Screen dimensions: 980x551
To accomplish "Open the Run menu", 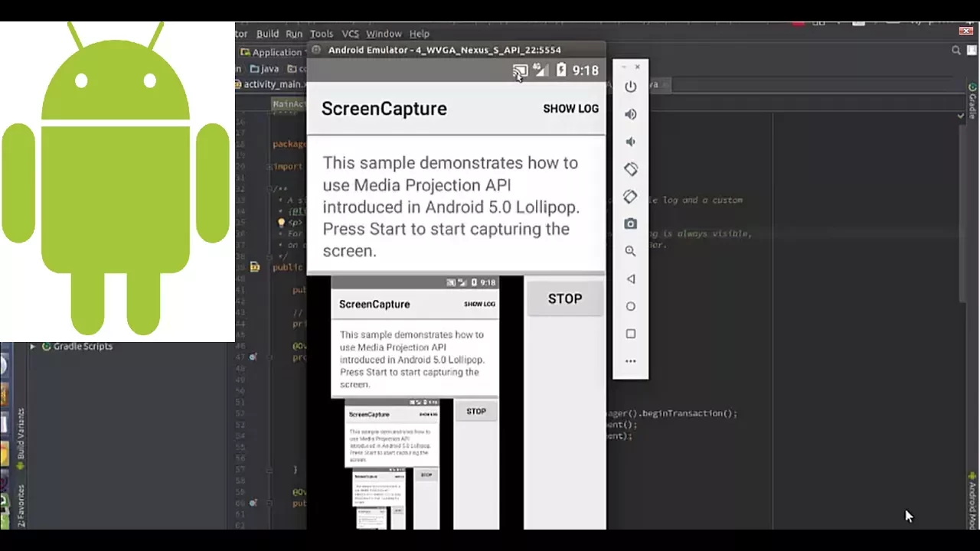I will tap(294, 34).
